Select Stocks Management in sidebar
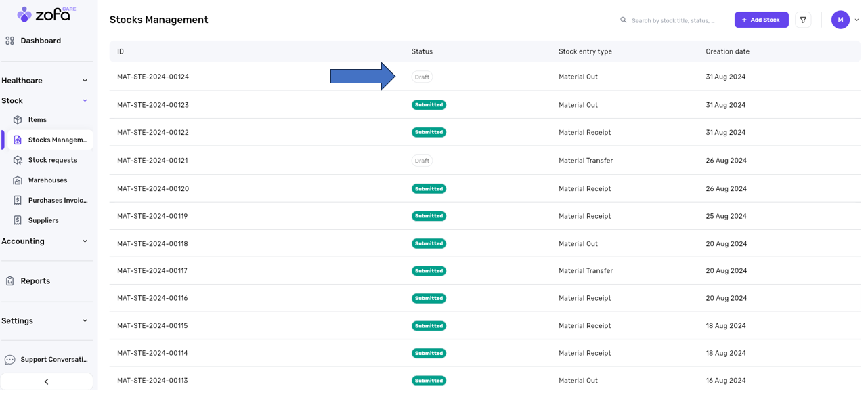Viewport: 868px width, 395px height. click(x=58, y=140)
